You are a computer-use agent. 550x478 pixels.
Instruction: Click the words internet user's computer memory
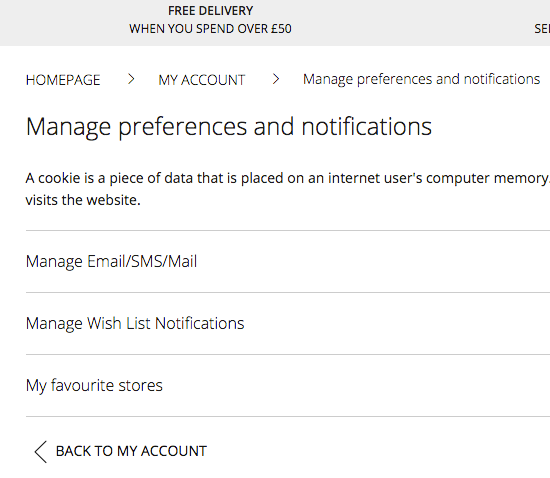(x=438, y=178)
